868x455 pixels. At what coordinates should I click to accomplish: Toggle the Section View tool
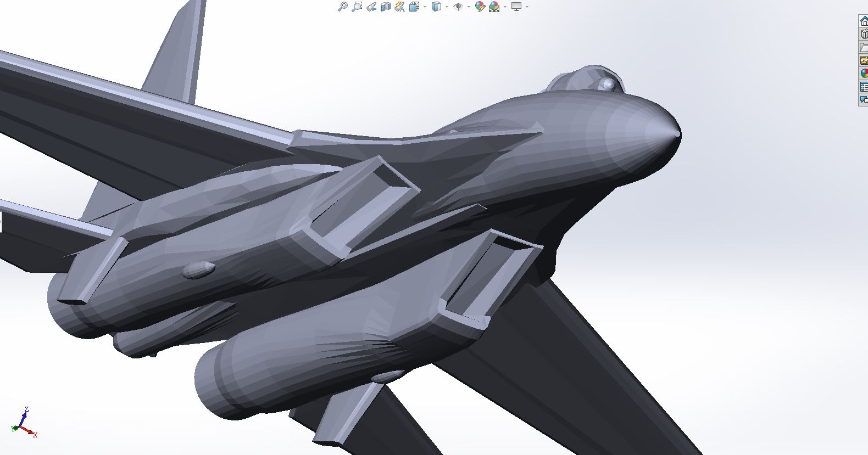pos(385,7)
